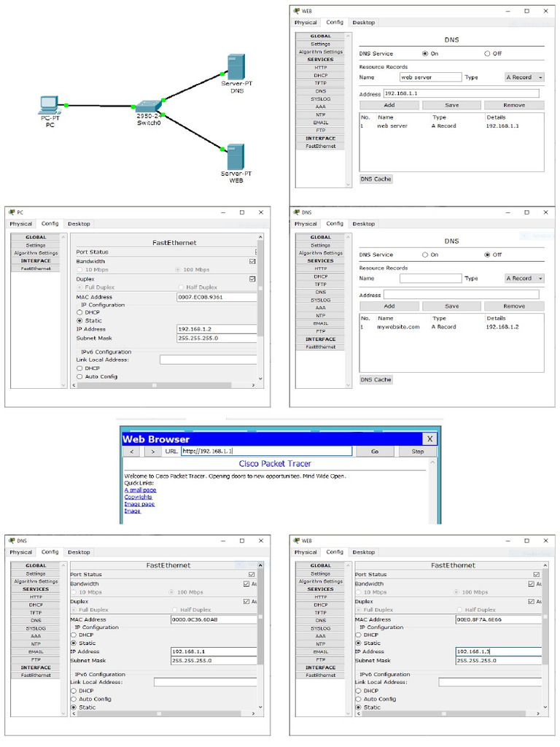Select 'mywebsite.com' record row in DNS window
560x747 pixels.
pos(451,328)
